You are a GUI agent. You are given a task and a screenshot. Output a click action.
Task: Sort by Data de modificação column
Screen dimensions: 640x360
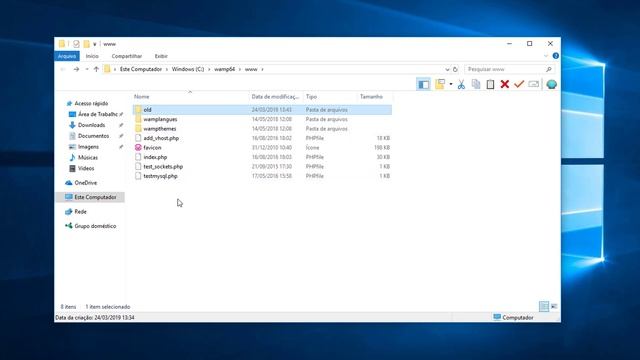point(276,97)
